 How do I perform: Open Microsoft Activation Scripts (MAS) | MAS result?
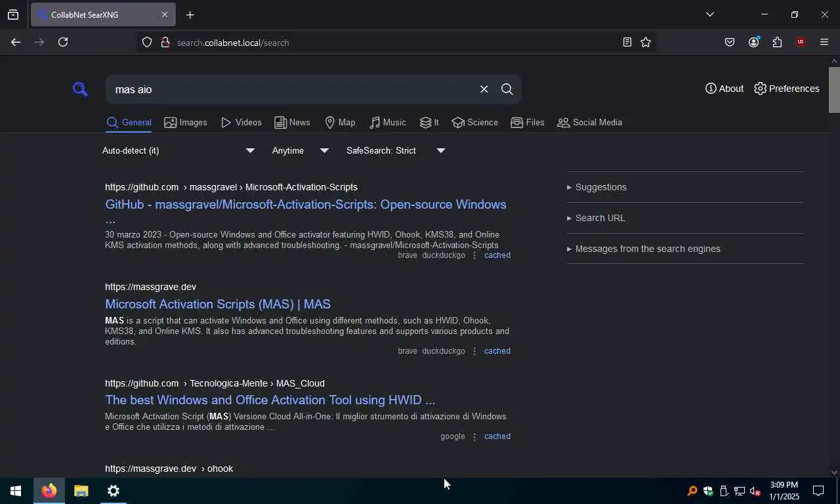click(x=218, y=304)
